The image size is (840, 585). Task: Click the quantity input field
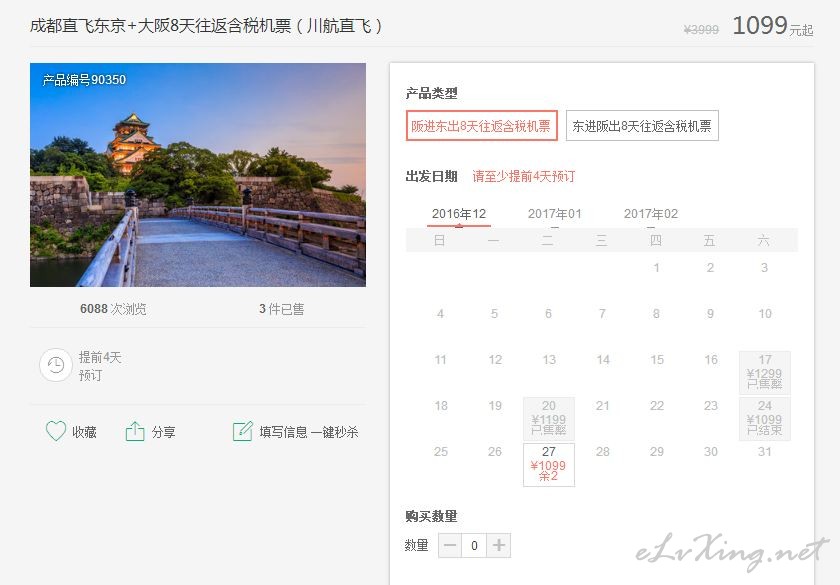click(474, 545)
